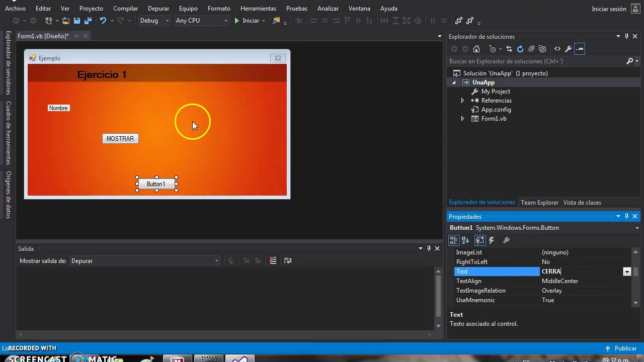Expand the Referencias tree node

(462, 101)
